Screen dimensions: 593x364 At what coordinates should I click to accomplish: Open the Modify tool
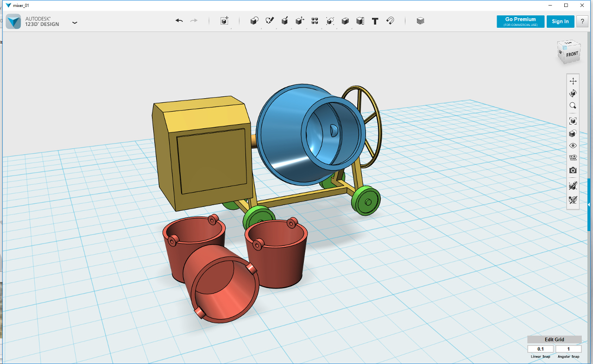coord(300,21)
